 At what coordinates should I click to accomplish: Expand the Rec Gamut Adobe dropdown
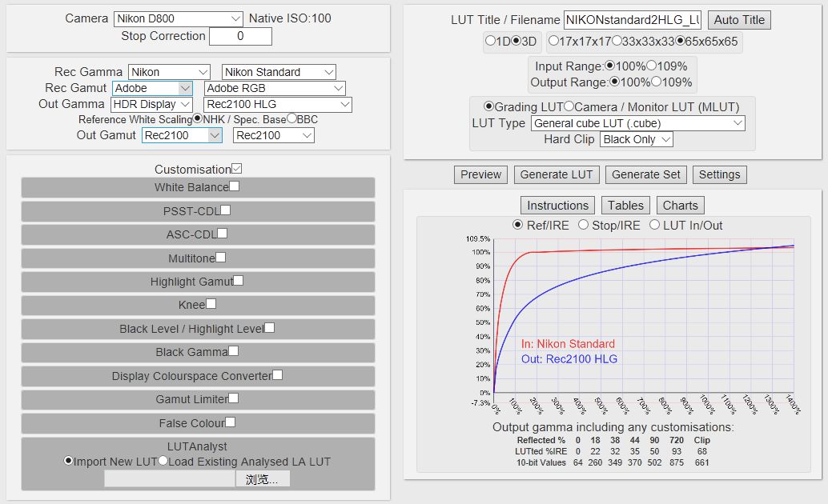click(152, 88)
